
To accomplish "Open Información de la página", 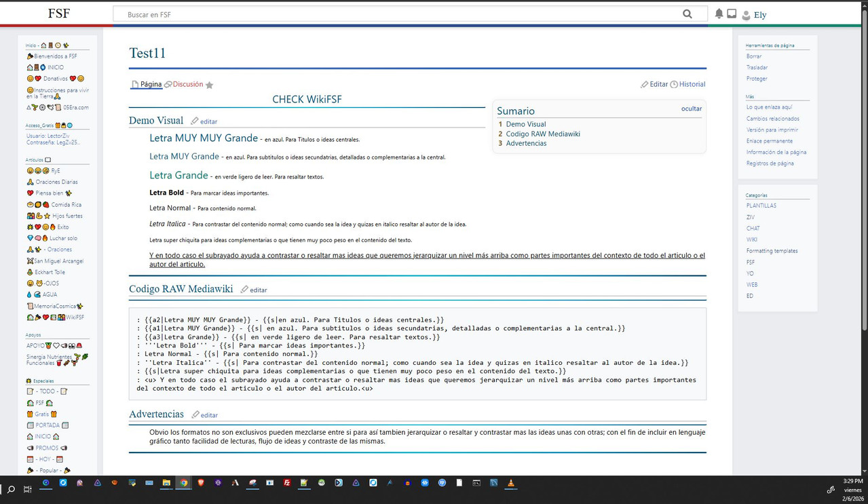I will click(x=776, y=152).
